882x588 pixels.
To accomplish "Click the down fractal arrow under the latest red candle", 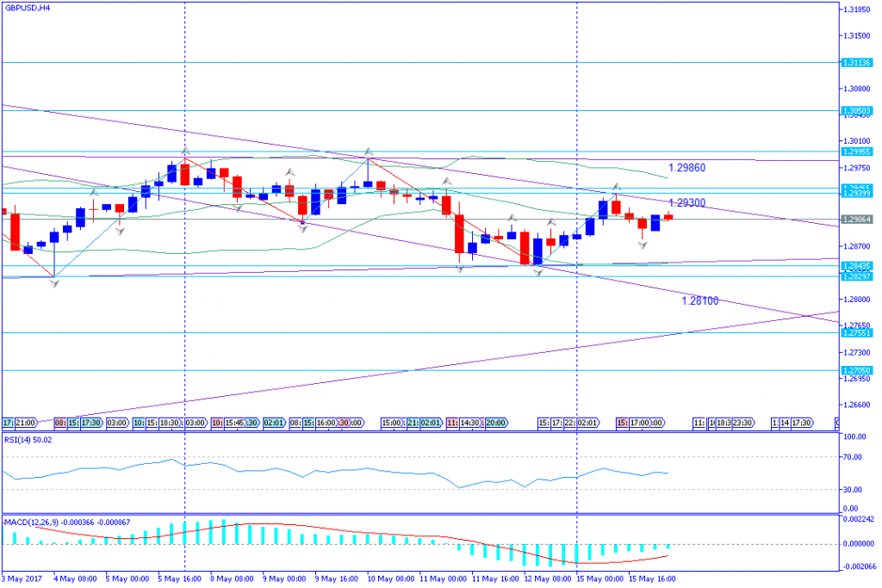I will coord(643,245).
